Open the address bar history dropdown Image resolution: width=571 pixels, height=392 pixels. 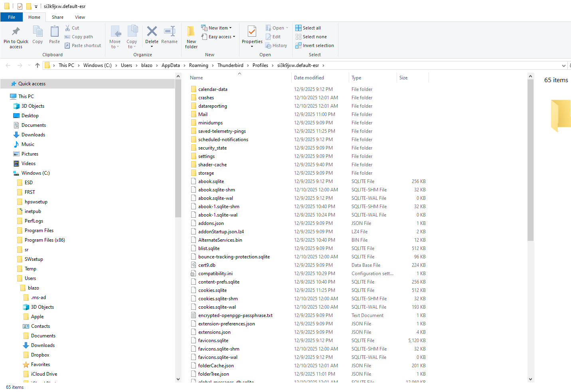coord(563,65)
